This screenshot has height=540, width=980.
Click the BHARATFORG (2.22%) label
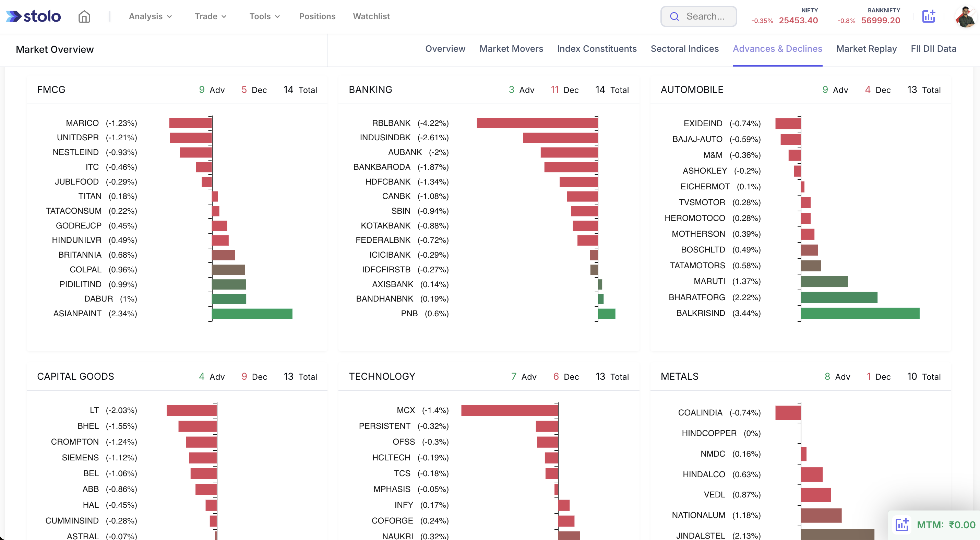pos(715,297)
